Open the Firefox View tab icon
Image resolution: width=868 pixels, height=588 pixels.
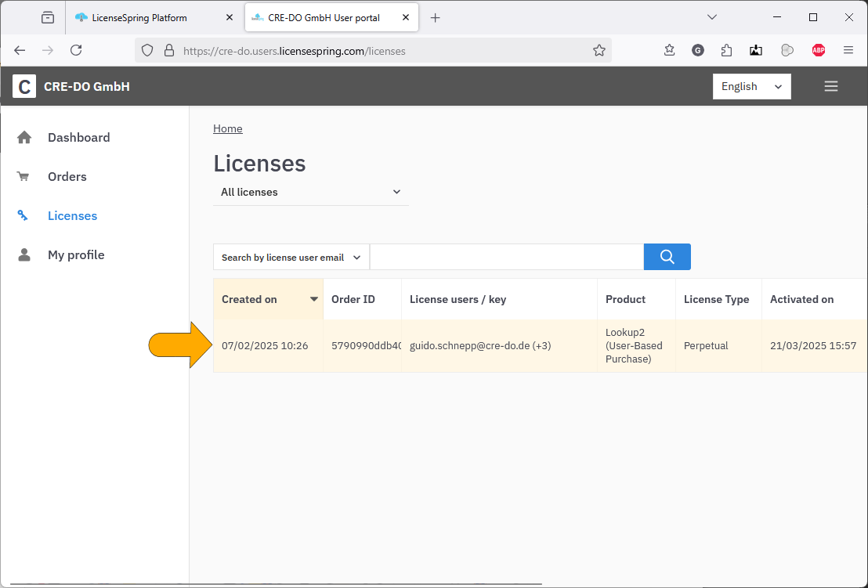[x=48, y=18]
